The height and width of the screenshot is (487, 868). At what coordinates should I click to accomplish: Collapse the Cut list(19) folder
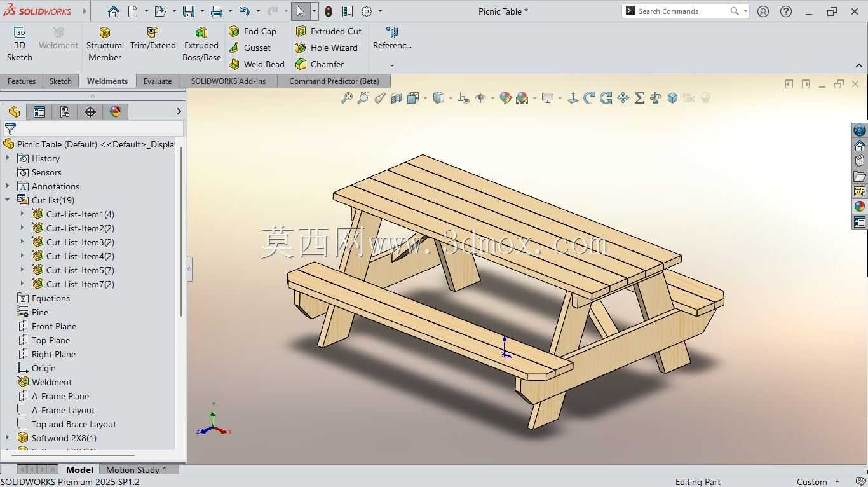[x=8, y=200]
